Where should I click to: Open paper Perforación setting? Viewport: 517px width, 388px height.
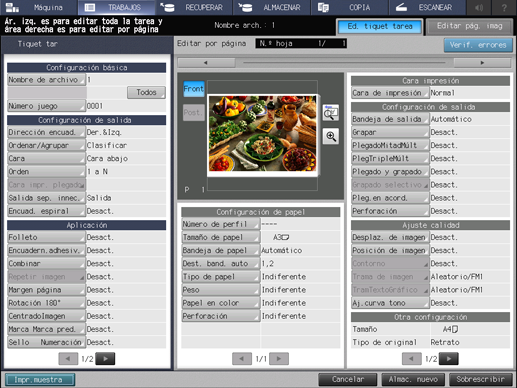[221, 316]
